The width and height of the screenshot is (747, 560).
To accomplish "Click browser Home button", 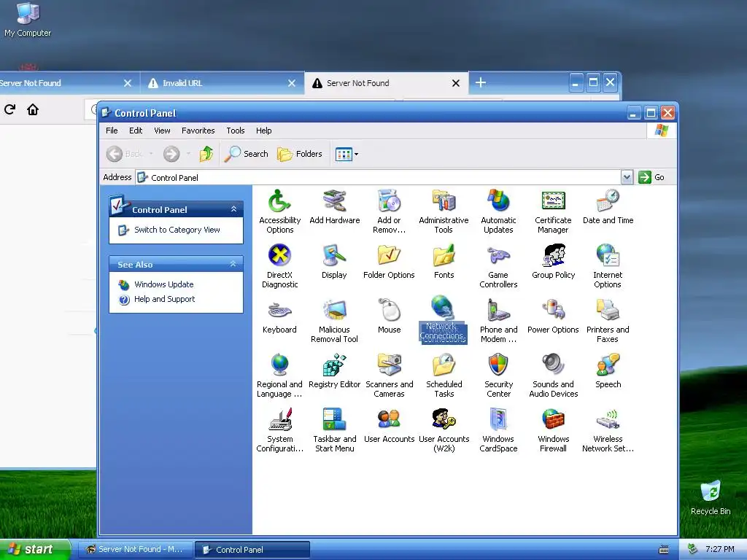I will pyautogui.click(x=32, y=109).
